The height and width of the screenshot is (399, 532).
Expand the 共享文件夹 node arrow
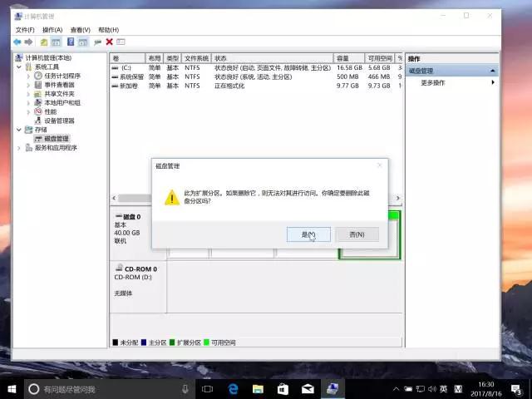28,94
